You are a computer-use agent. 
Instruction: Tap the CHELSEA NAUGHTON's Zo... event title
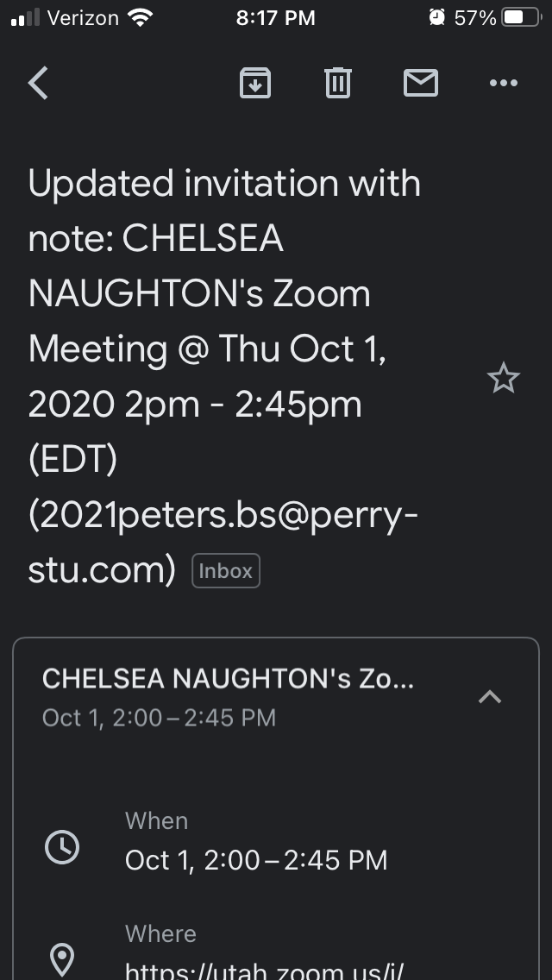coord(228,679)
